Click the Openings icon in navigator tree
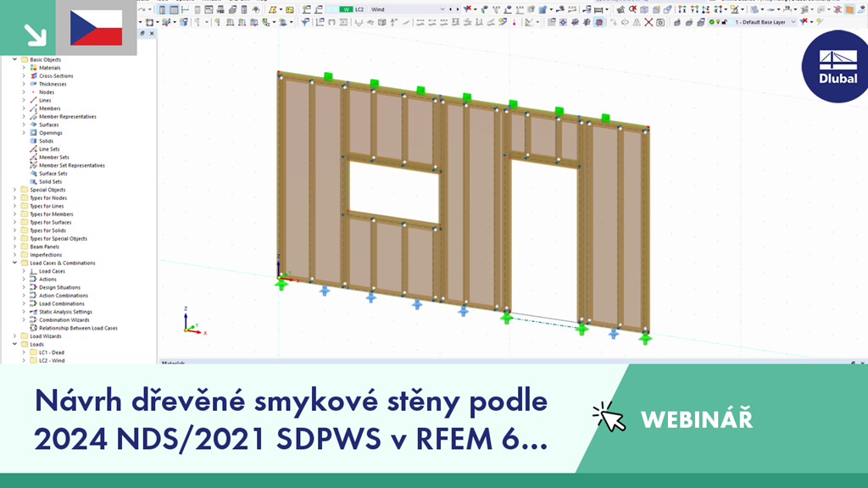The image size is (868, 488). 33,133
